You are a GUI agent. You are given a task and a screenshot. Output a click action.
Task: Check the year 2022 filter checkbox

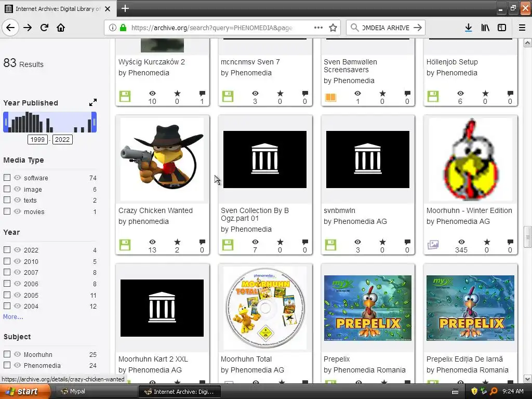7,250
